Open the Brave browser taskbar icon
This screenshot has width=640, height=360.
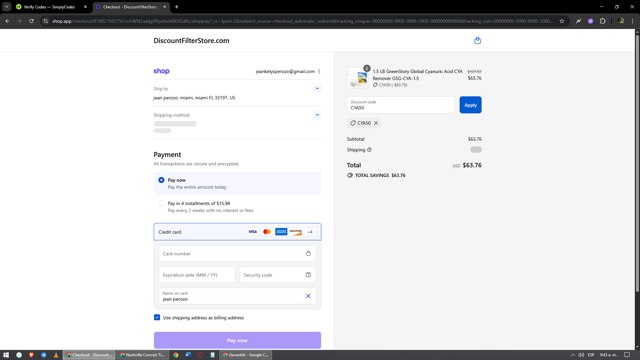31,355
